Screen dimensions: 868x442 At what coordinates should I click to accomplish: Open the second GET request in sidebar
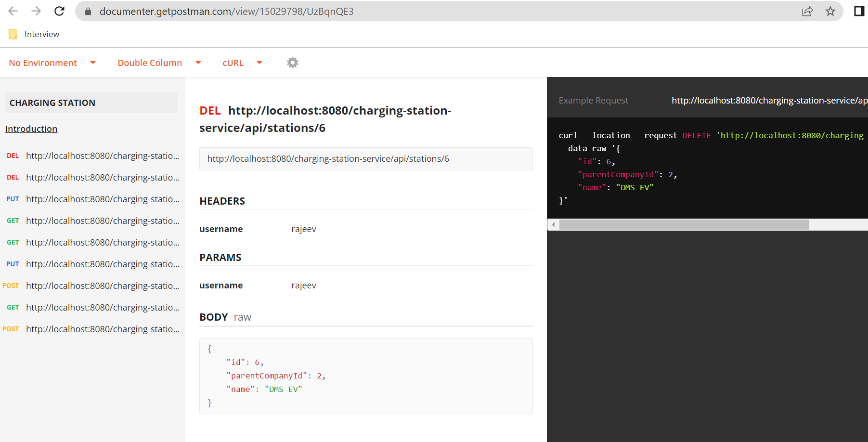pyautogui.click(x=92, y=242)
